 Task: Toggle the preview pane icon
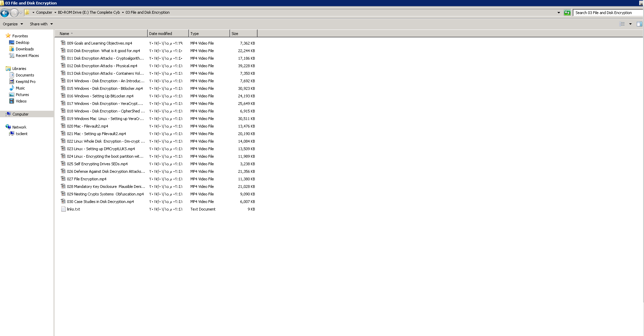click(x=639, y=24)
